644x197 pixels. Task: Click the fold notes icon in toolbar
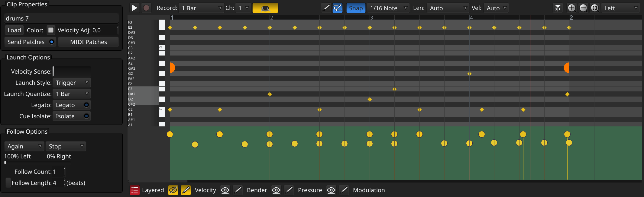tap(558, 8)
